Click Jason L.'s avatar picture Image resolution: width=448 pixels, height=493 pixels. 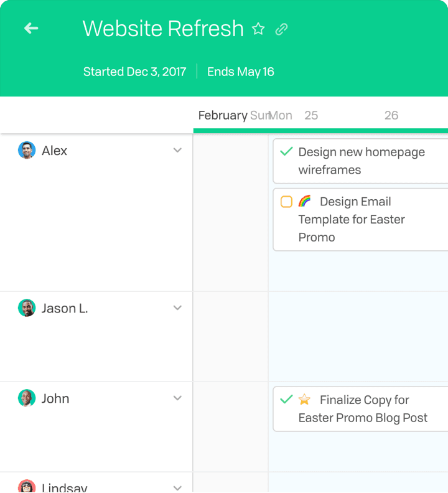(27, 308)
